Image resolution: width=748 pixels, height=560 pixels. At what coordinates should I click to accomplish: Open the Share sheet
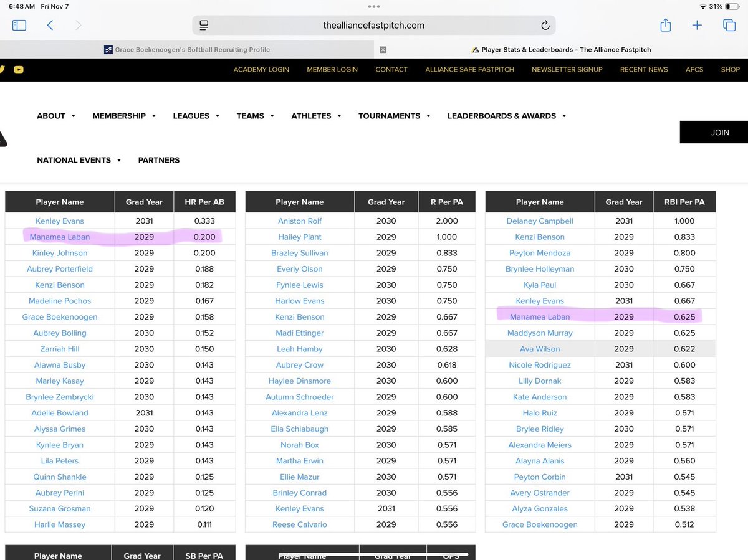point(665,25)
